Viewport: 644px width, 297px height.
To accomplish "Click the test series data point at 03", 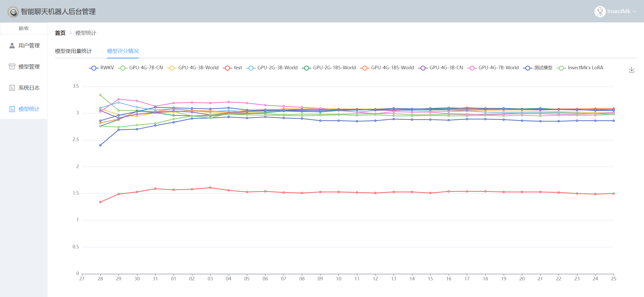I will coord(210,188).
